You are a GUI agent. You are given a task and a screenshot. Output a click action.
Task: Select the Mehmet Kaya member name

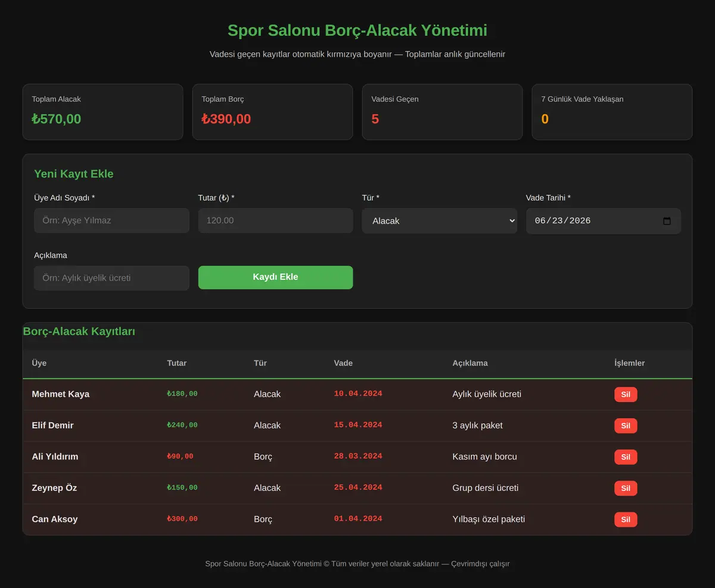61,394
